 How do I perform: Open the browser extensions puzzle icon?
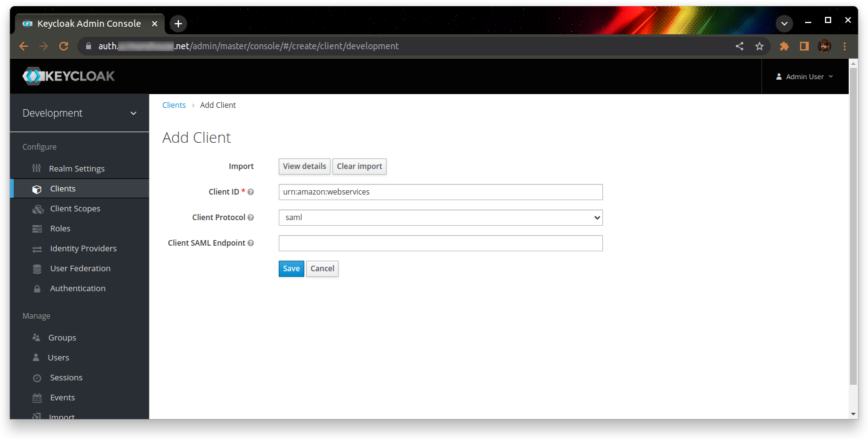pyautogui.click(x=784, y=46)
